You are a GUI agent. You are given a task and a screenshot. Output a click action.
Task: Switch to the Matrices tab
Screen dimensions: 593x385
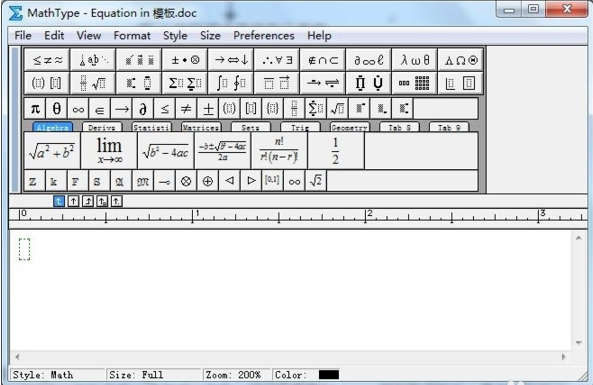tap(201, 127)
